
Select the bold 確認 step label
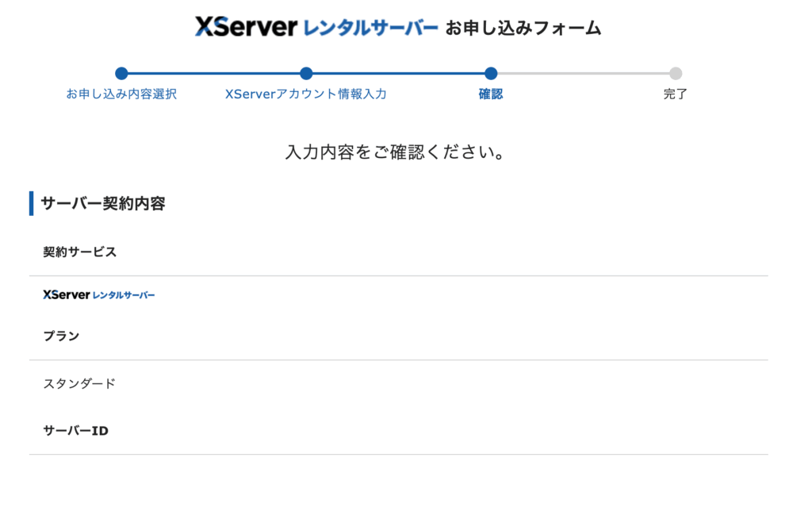point(491,94)
